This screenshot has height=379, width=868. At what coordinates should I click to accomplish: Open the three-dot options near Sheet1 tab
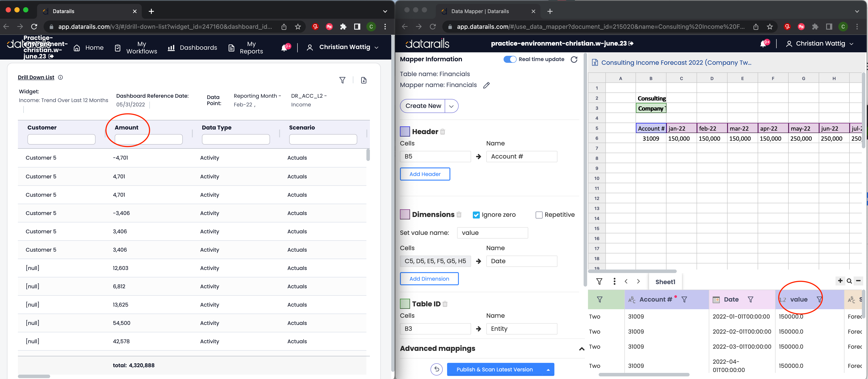614,281
